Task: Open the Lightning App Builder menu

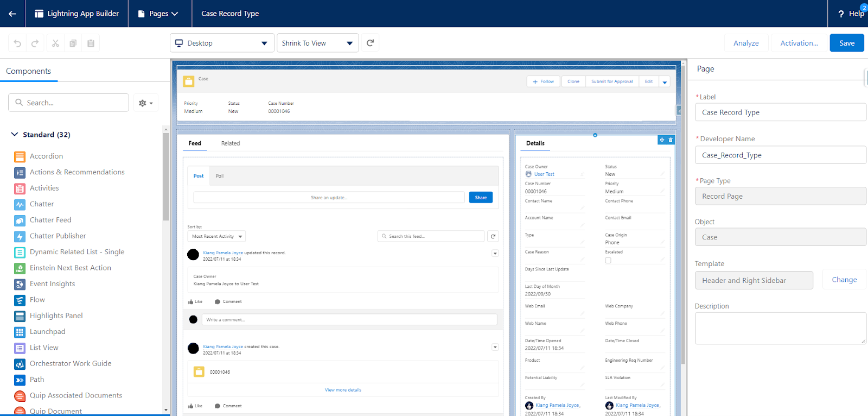Action: point(76,14)
